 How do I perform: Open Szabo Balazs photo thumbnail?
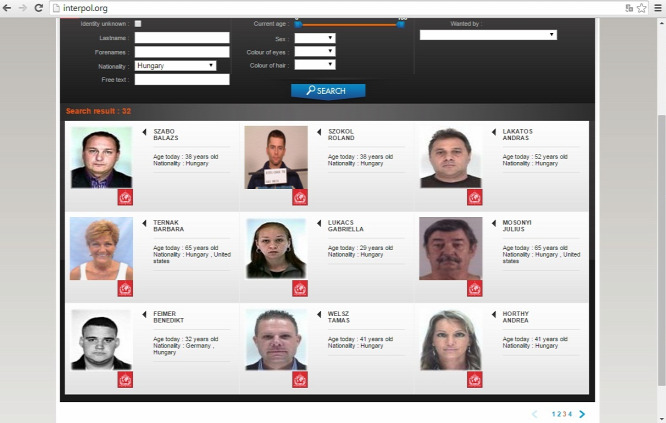(x=101, y=157)
